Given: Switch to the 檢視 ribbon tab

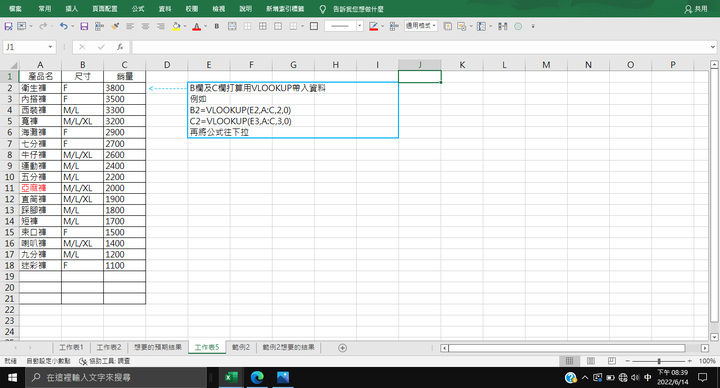Looking at the screenshot, I should point(219,9).
